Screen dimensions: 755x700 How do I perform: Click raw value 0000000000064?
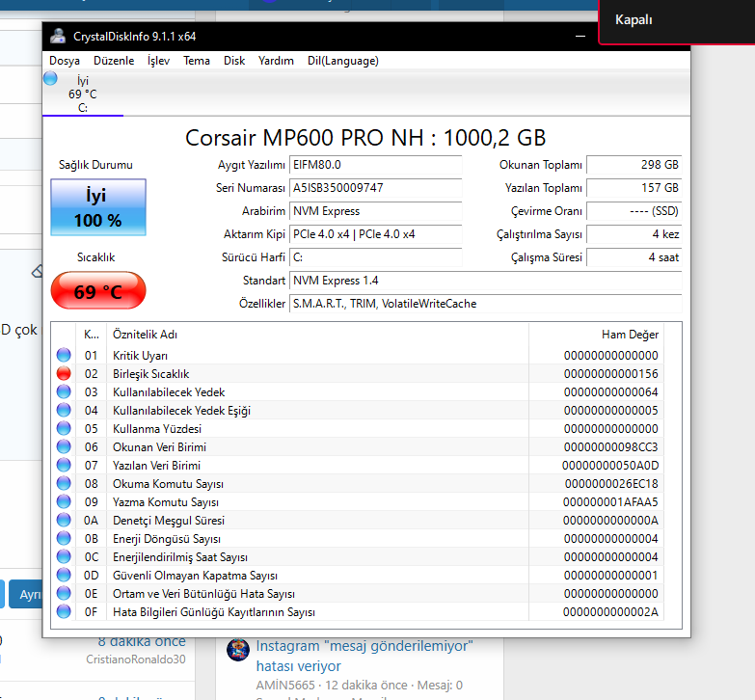(x=610, y=391)
